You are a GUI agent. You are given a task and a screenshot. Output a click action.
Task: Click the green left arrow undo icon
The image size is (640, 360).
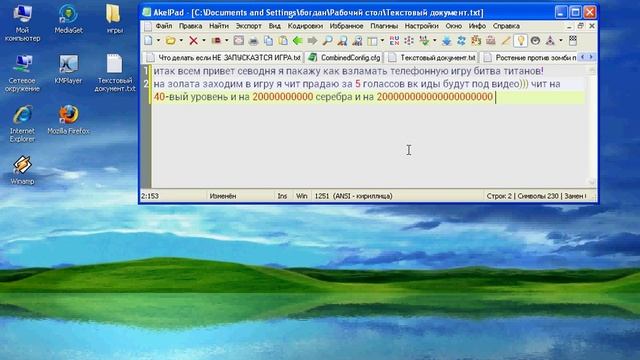point(298,40)
